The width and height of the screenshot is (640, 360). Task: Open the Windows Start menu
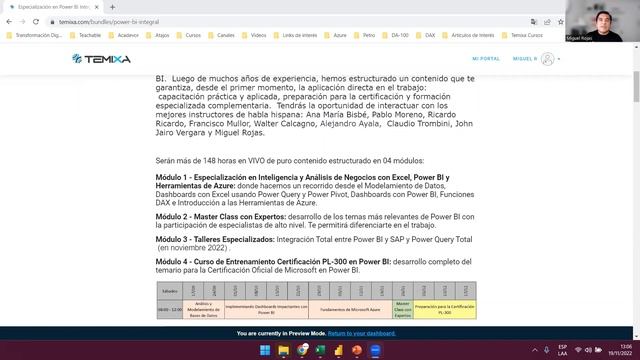click(265, 350)
